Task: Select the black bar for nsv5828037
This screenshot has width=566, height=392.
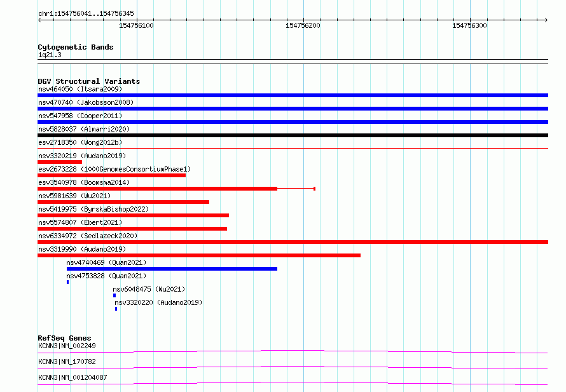Action: 293,135
